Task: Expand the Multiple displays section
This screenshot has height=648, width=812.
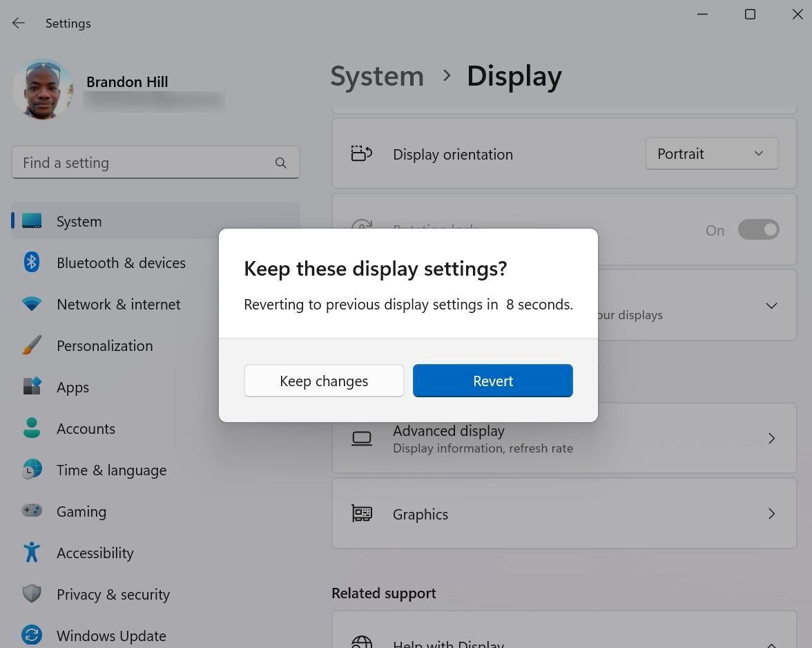Action: pyautogui.click(x=771, y=305)
